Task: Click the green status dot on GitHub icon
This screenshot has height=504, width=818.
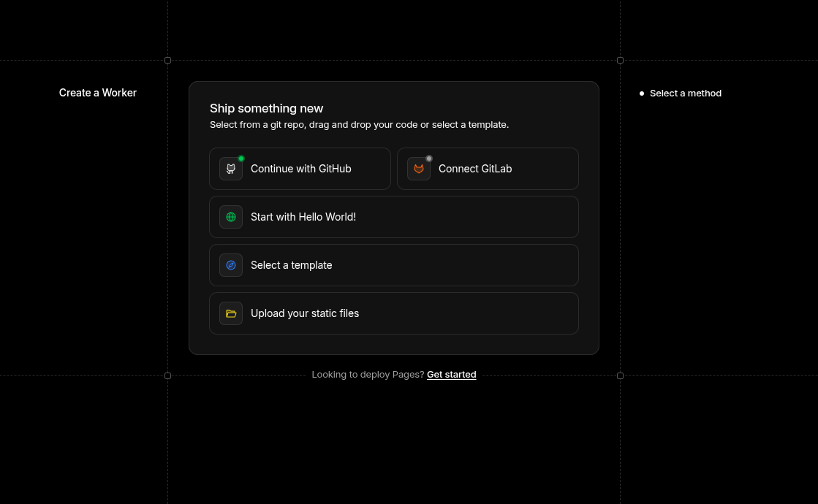Action: [241, 159]
